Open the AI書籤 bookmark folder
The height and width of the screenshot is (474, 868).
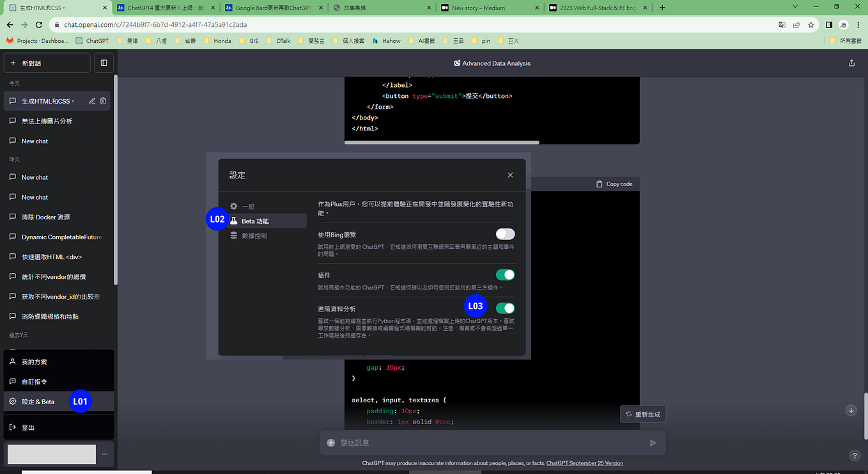pos(421,40)
